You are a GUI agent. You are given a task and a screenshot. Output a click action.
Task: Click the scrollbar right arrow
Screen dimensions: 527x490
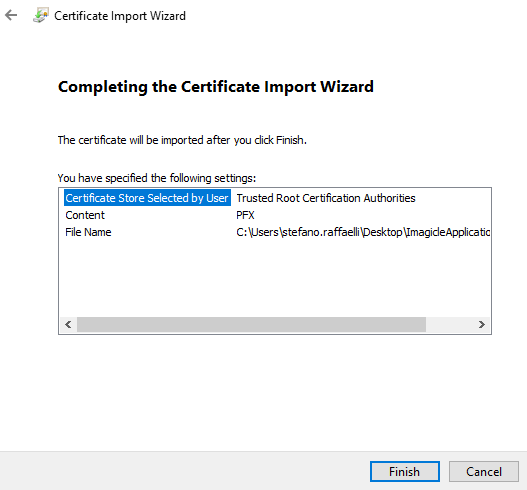point(482,324)
